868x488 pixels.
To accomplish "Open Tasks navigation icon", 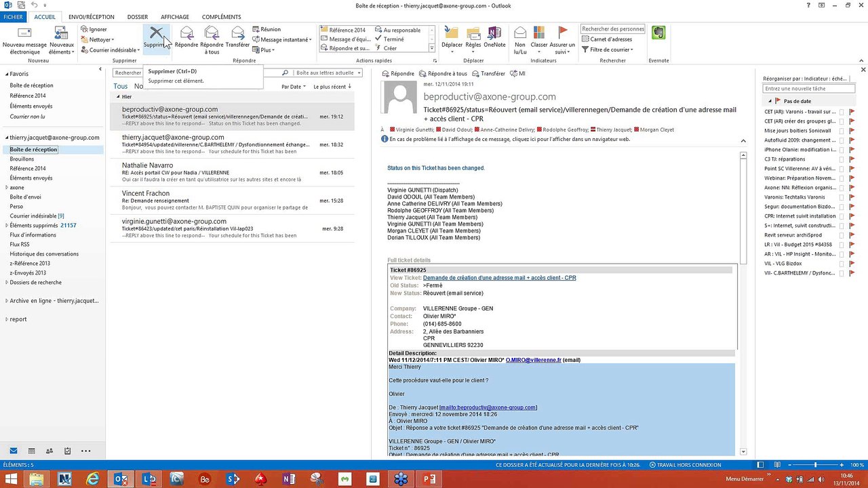I will point(67,451).
